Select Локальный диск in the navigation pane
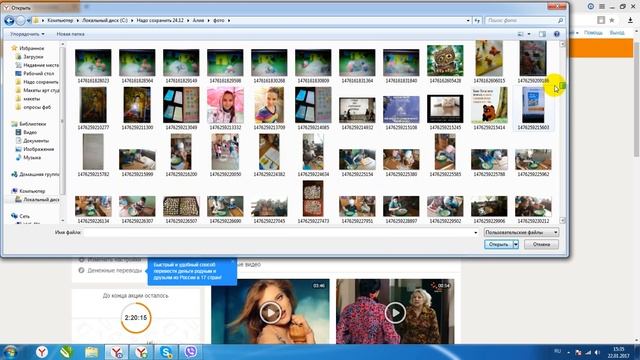The height and width of the screenshot is (360, 640). point(37,200)
